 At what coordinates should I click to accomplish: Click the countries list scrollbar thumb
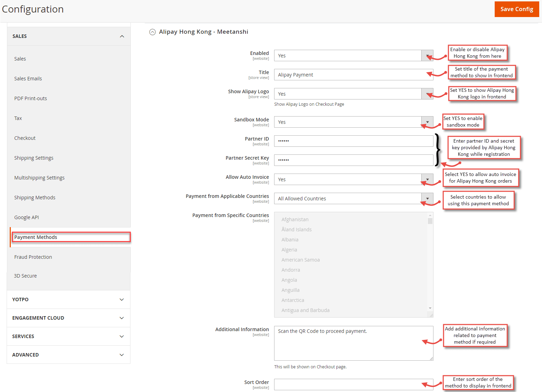point(430,221)
